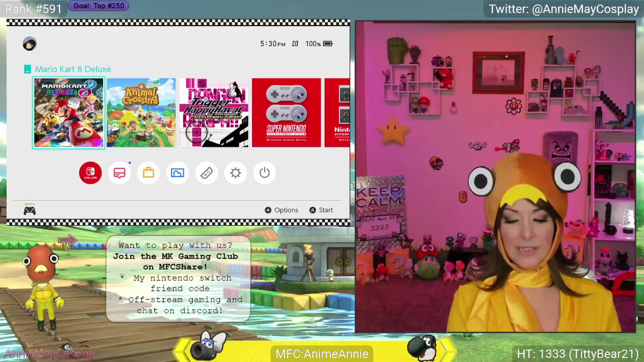Click the A Start button hint
Image resolution: width=644 pixels, height=362 pixels.
coord(321,210)
